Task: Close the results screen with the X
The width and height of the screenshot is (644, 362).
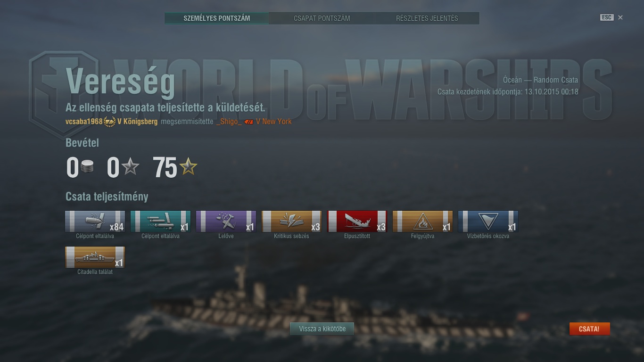Action: (x=620, y=17)
